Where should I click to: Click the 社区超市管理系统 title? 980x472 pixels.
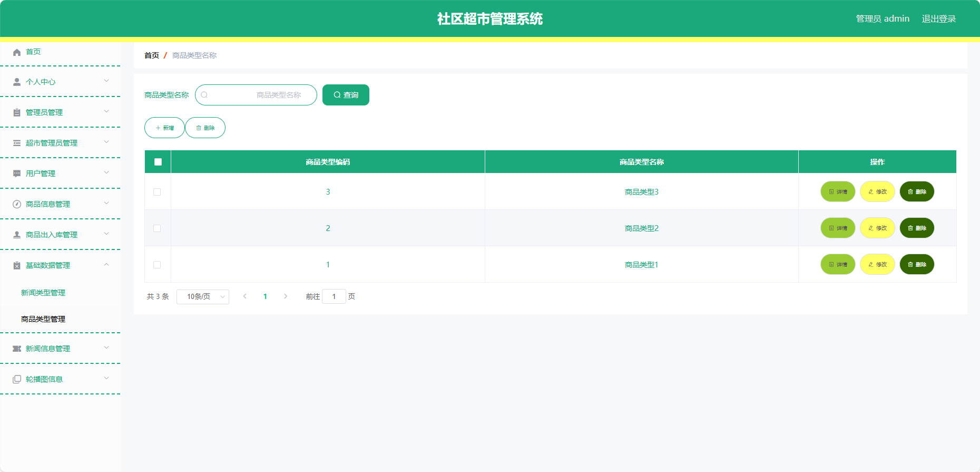coord(490,19)
